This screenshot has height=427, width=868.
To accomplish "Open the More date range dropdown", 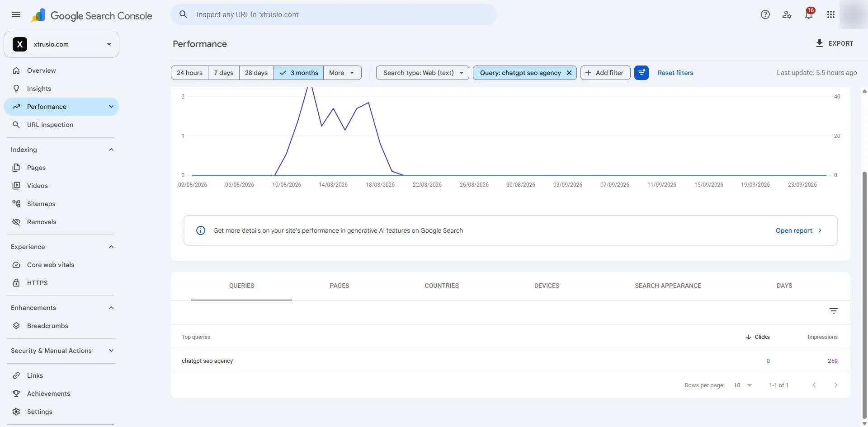I will 342,73.
